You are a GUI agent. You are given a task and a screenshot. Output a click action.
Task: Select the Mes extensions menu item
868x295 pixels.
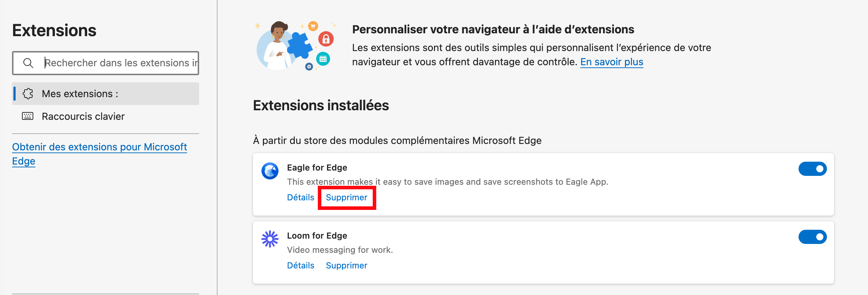[x=106, y=94]
